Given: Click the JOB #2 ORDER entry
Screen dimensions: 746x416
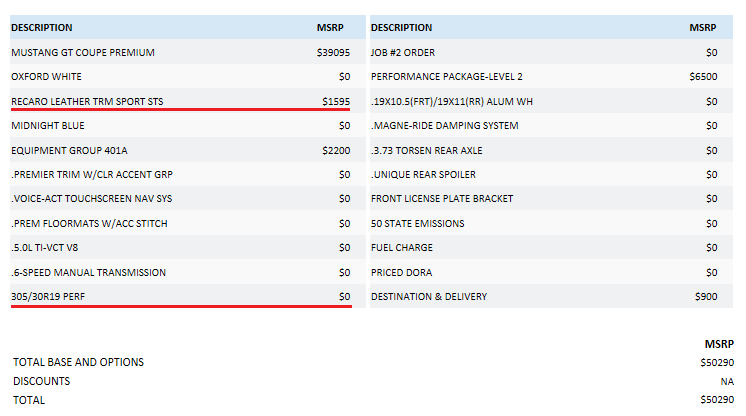Looking at the screenshot, I should click(403, 52).
